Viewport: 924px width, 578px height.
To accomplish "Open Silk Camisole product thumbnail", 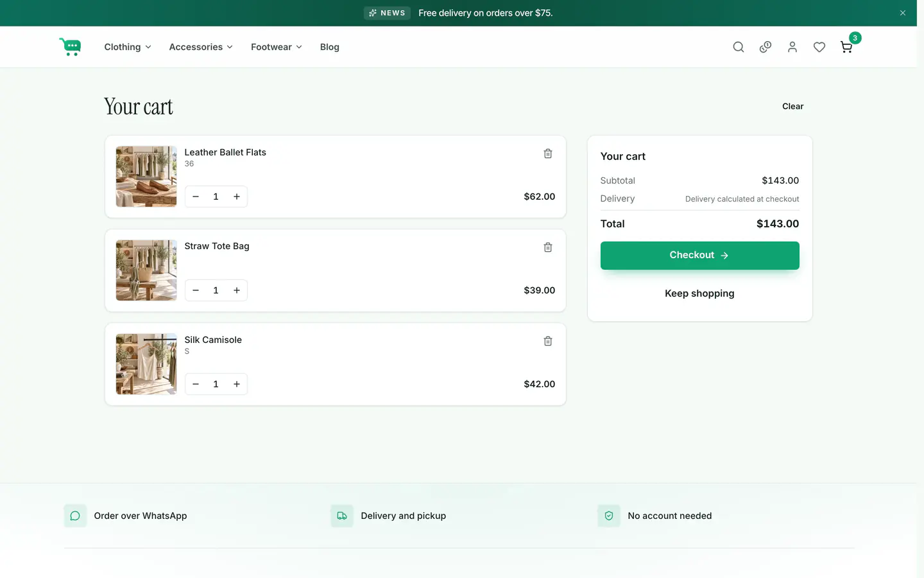I will point(146,364).
